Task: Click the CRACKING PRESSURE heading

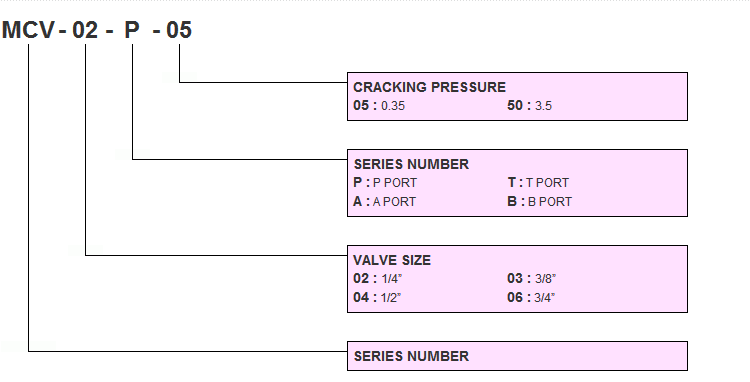Action: 430,87
